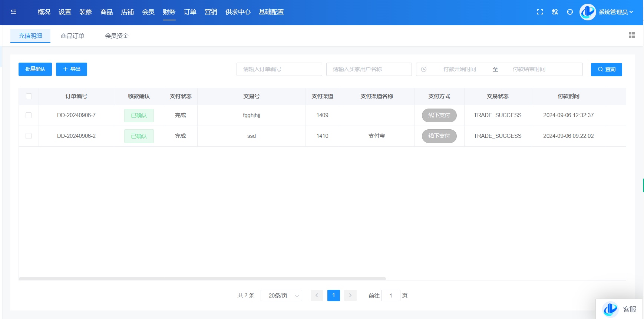Open the 客服 customer service widget
The image size is (644, 319).
tap(619, 309)
